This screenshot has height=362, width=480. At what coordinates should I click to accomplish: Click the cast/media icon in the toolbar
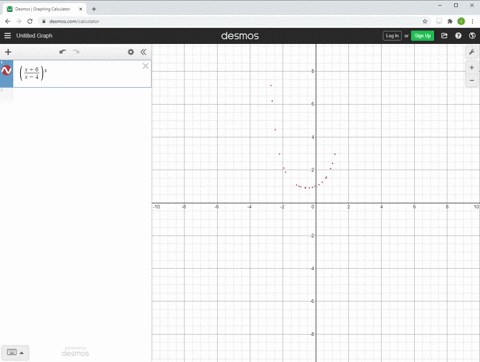point(439,21)
